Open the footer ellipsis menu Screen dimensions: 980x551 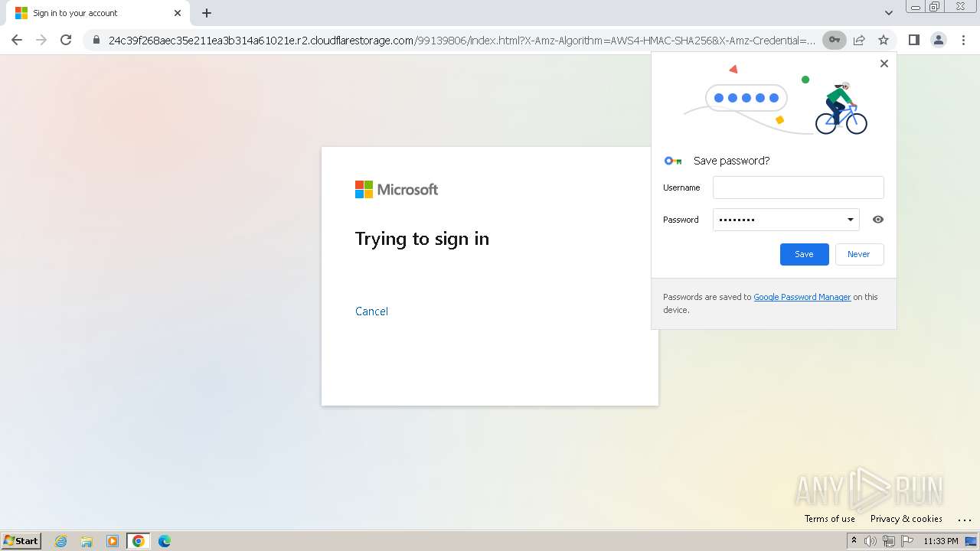point(964,520)
